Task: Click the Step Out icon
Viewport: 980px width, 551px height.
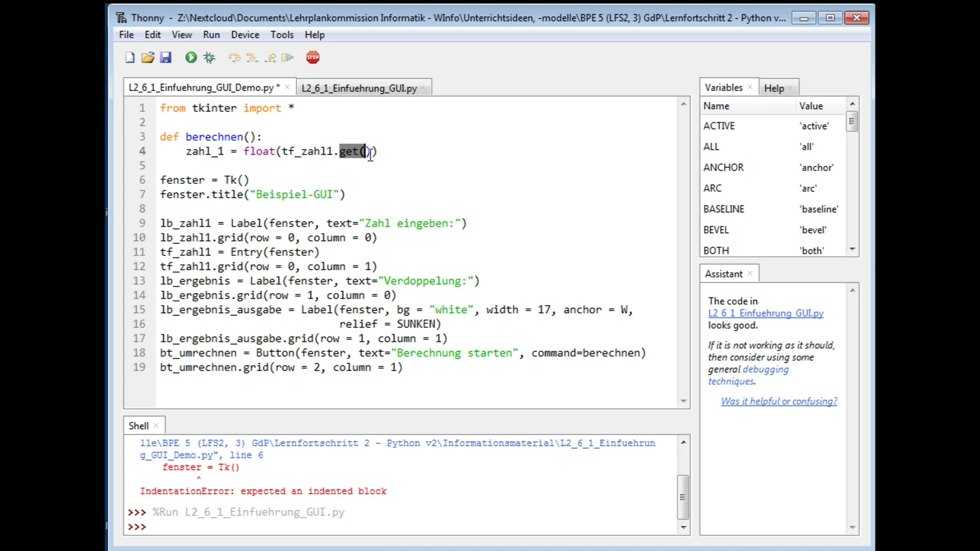Action: 270,57
